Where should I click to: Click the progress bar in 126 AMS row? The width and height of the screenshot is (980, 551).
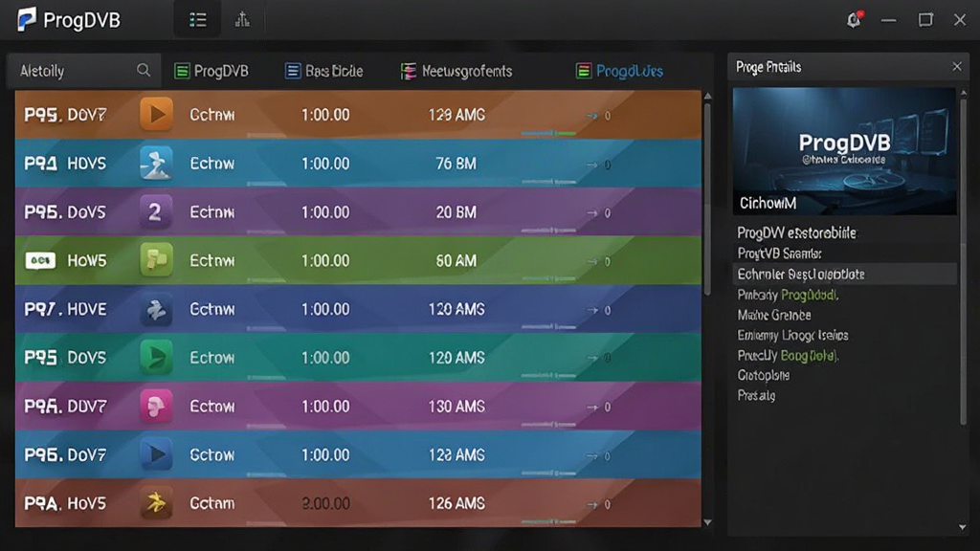click(x=548, y=521)
